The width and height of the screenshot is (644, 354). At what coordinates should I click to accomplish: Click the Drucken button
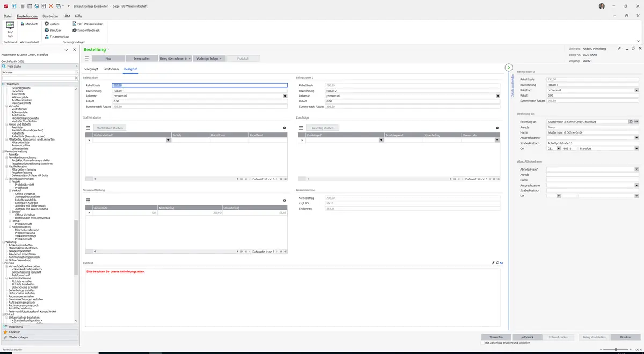tap(625, 337)
